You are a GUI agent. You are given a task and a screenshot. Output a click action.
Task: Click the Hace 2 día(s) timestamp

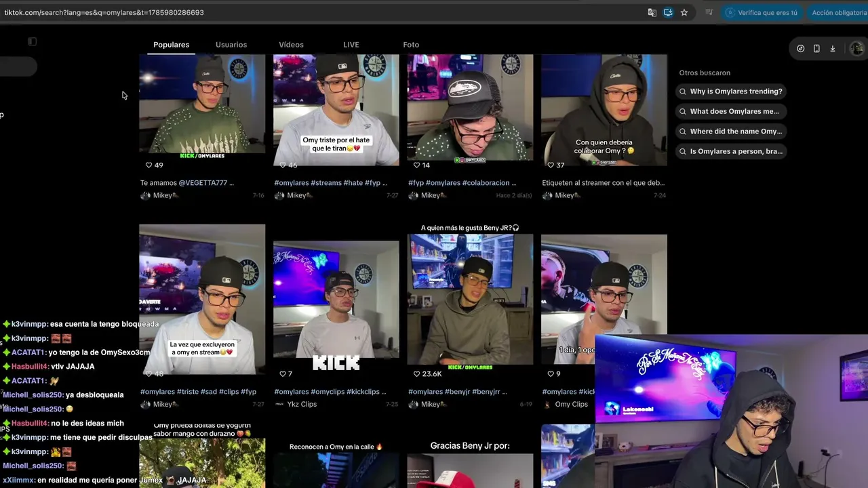(513, 196)
